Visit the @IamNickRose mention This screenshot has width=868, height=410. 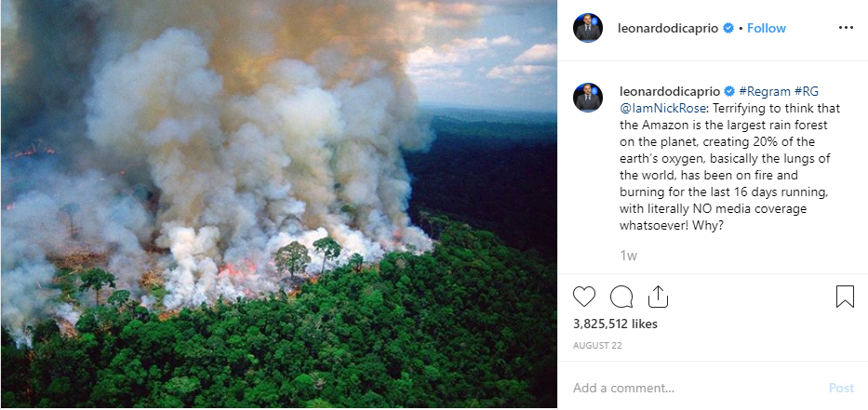click(661, 108)
